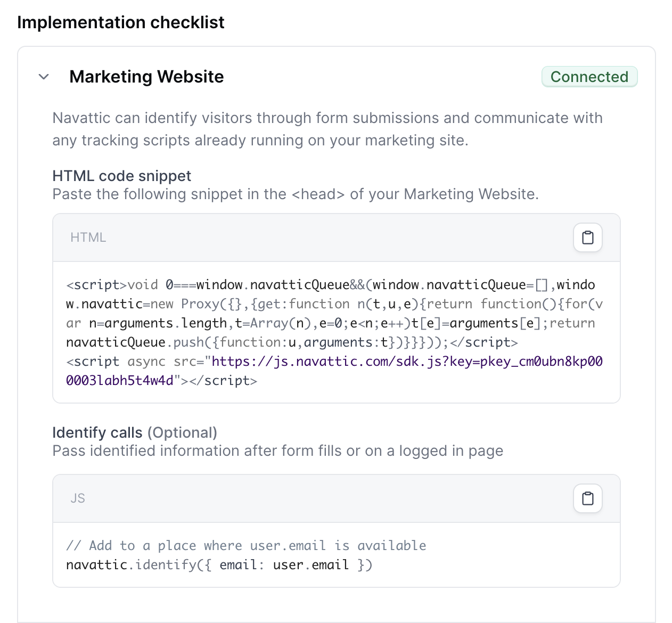Image resolution: width=672 pixels, height=623 pixels.
Task: Click the Identify calls (Optional) subheading
Action: [135, 432]
